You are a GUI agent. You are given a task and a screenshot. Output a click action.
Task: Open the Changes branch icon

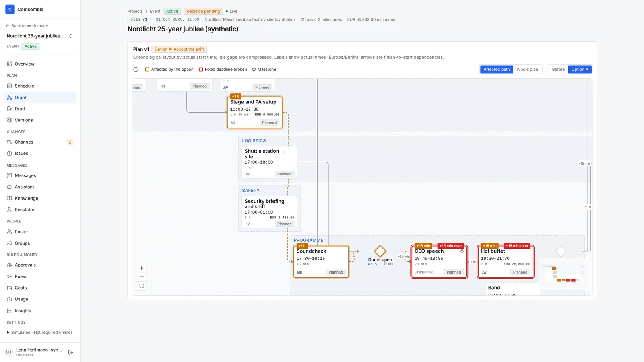(9, 142)
